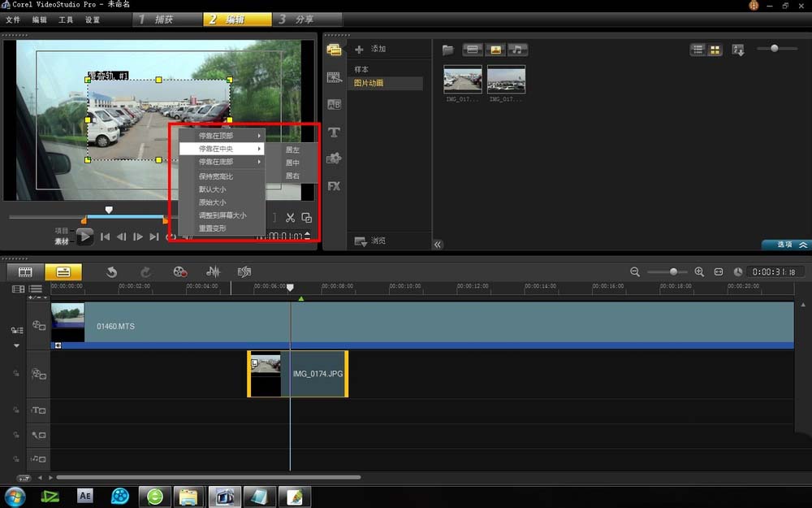Adjust the library thumbnail size slider
This screenshot has height=508, width=812.
pyautogui.click(x=775, y=49)
